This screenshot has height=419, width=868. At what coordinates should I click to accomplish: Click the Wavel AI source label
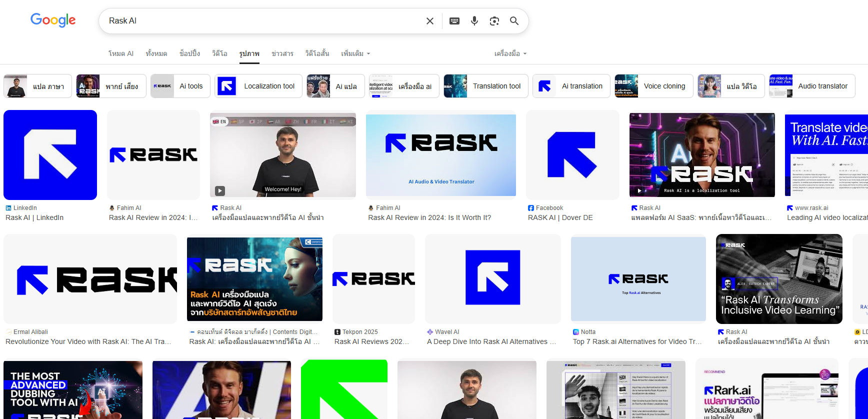coord(447,332)
